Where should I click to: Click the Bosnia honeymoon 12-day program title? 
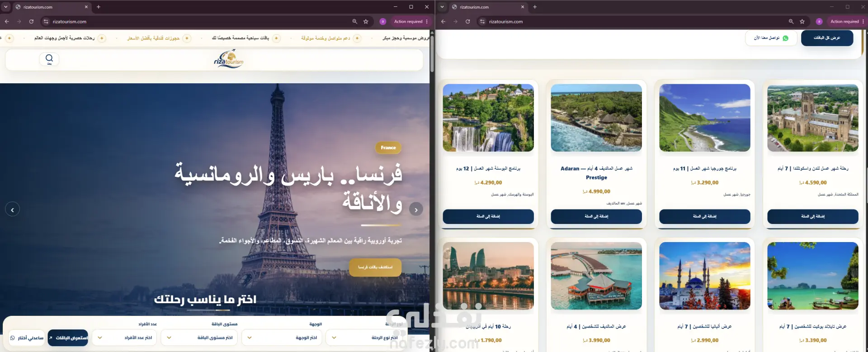tap(488, 168)
